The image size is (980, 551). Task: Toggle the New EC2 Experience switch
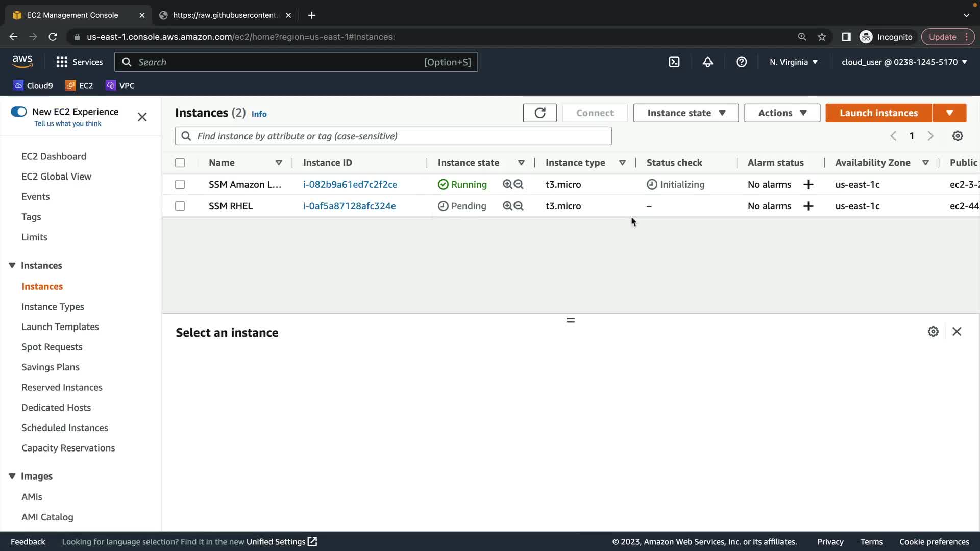pyautogui.click(x=19, y=112)
